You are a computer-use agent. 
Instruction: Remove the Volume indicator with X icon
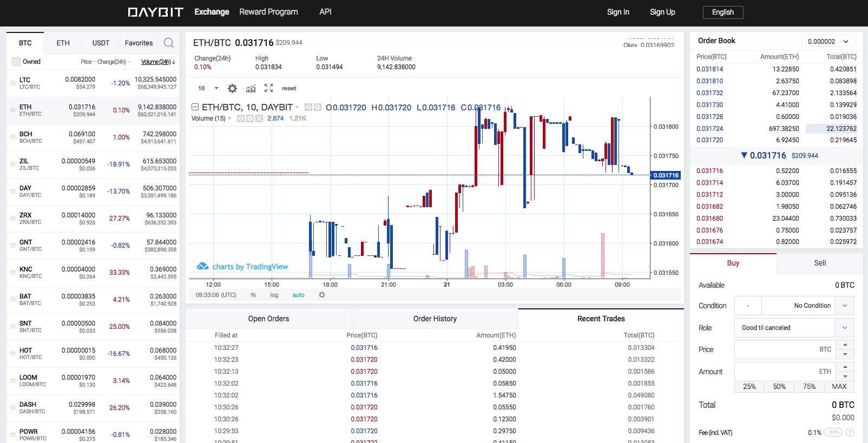point(259,118)
